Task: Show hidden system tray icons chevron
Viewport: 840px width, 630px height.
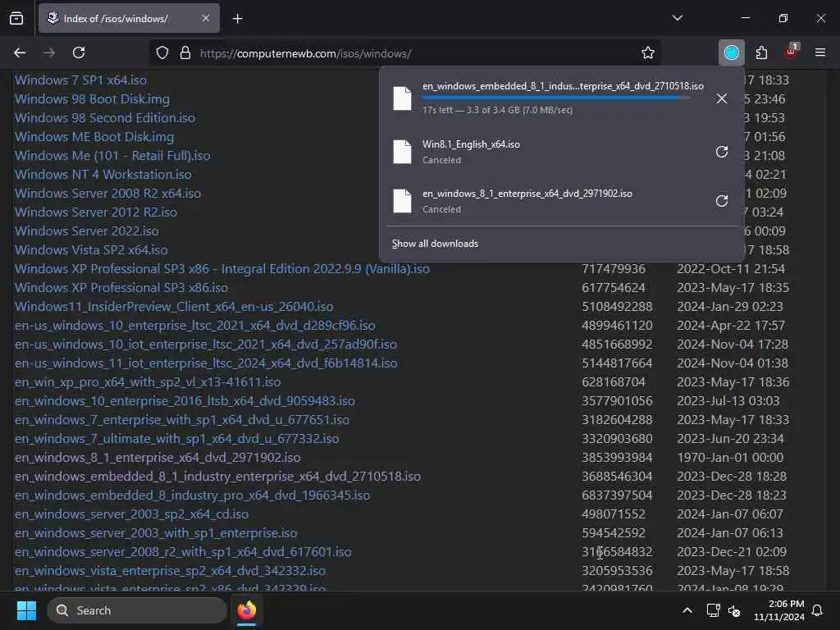Action: (x=687, y=610)
